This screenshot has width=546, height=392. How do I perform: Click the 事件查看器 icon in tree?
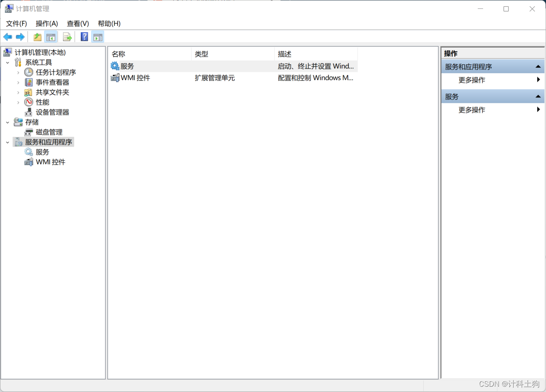(x=28, y=82)
